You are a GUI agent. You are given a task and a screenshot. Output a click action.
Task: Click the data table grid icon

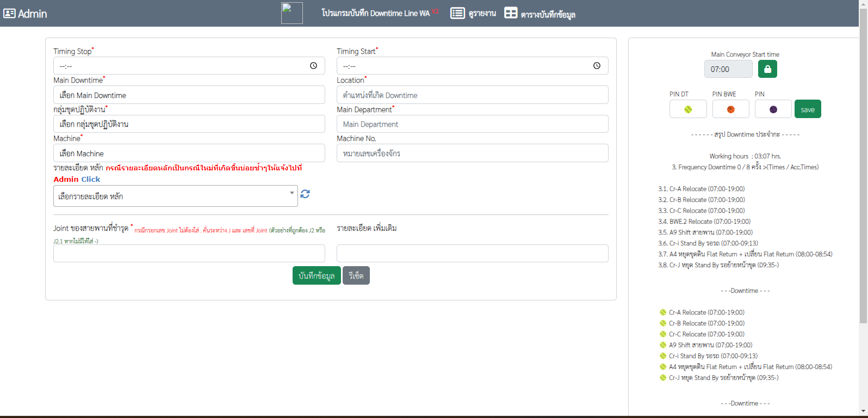(511, 13)
